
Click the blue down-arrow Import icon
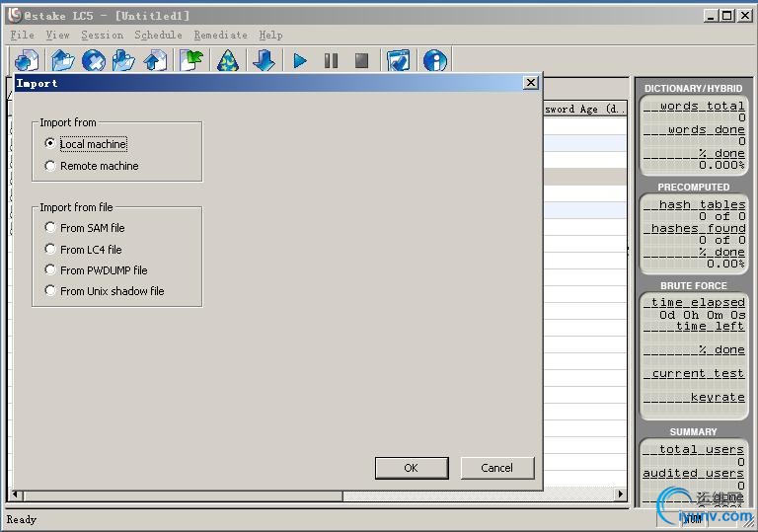264,61
